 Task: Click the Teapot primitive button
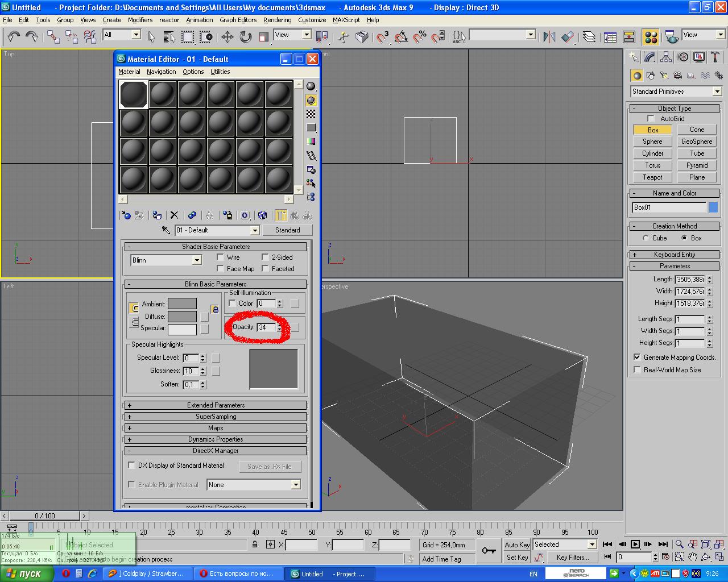point(652,177)
